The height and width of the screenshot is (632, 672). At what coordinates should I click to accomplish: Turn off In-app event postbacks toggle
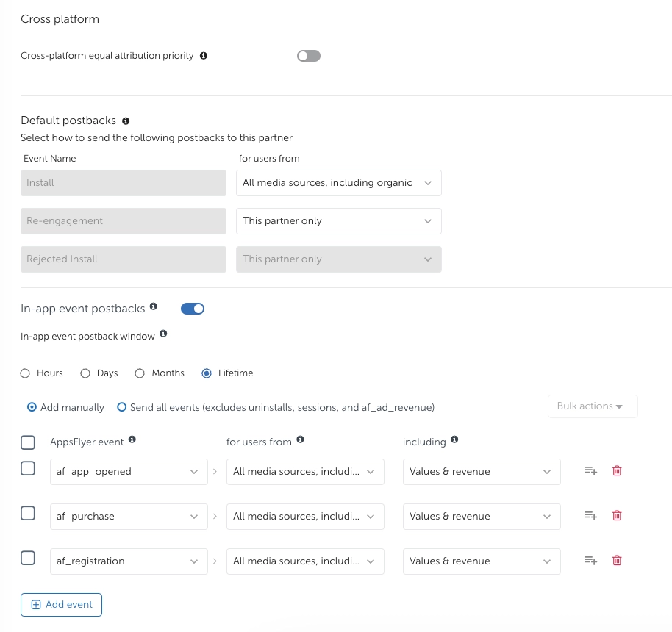tap(193, 309)
